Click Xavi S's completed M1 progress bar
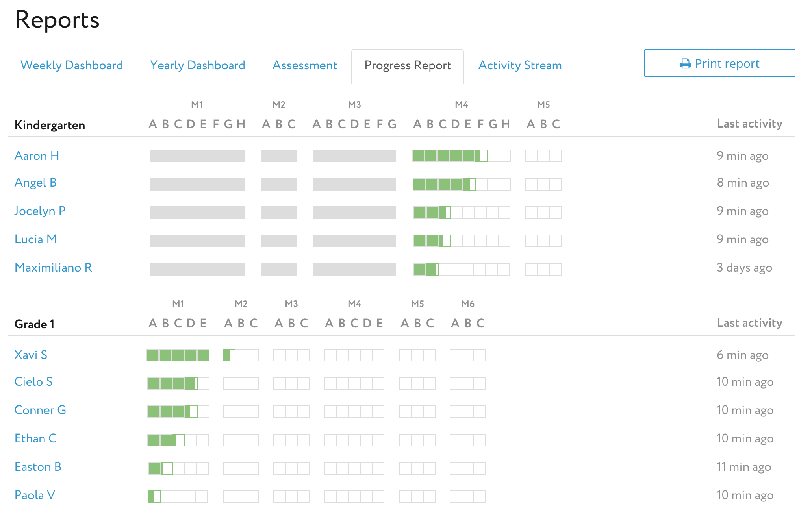The width and height of the screenshot is (812, 518). pos(178,355)
